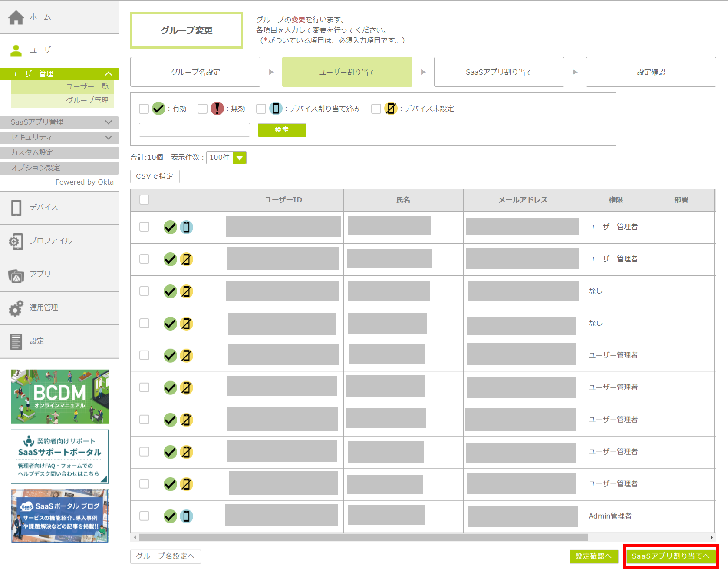Focus the user search text field
Image resolution: width=728 pixels, height=569 pixels.
point(194,130)
